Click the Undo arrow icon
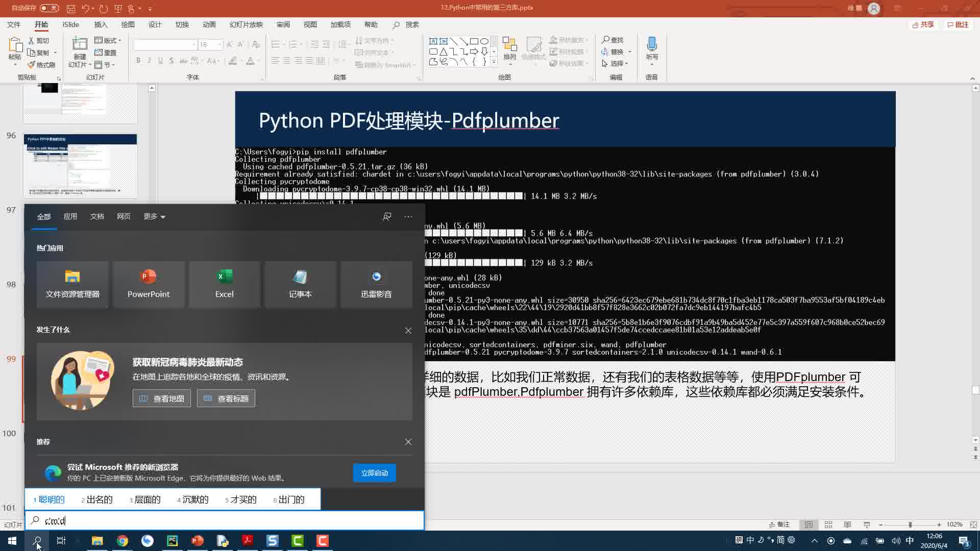The width and height of the screenshot is (980, 551). [85, 9]
